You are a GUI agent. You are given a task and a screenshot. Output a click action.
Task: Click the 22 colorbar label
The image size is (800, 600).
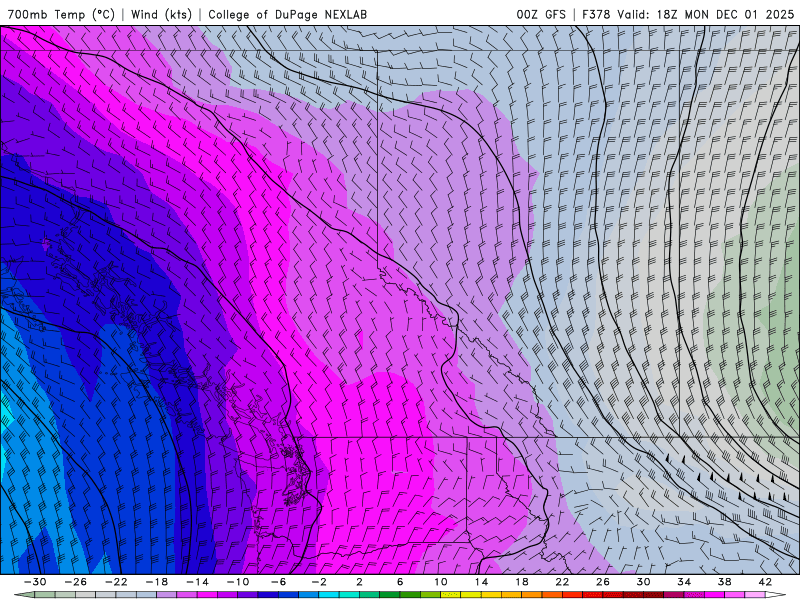tap(562, 582)
